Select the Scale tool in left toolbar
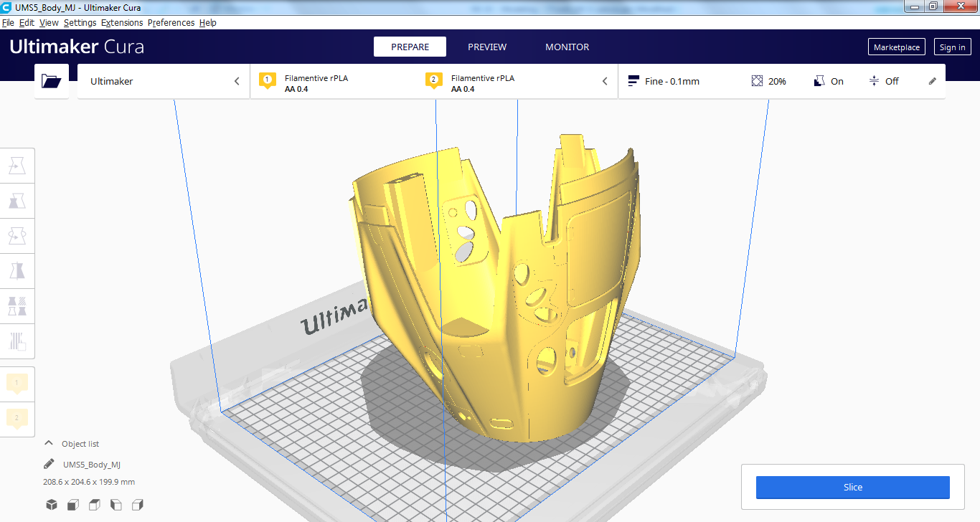 click(17, 201)
